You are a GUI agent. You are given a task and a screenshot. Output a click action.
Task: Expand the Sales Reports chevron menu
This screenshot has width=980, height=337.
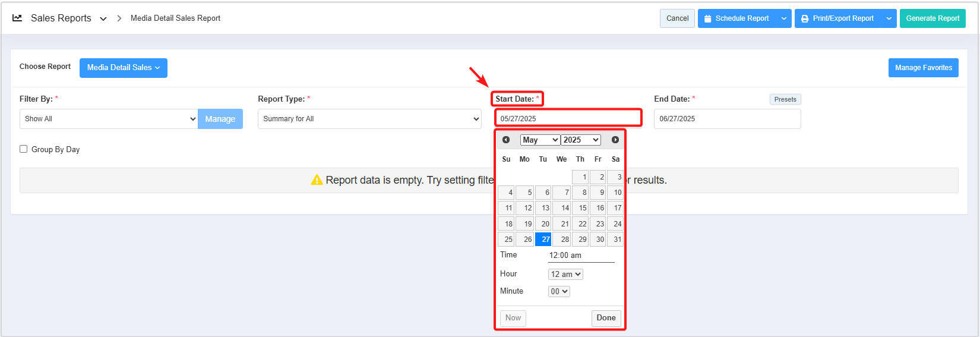click(x=103, y=19)
